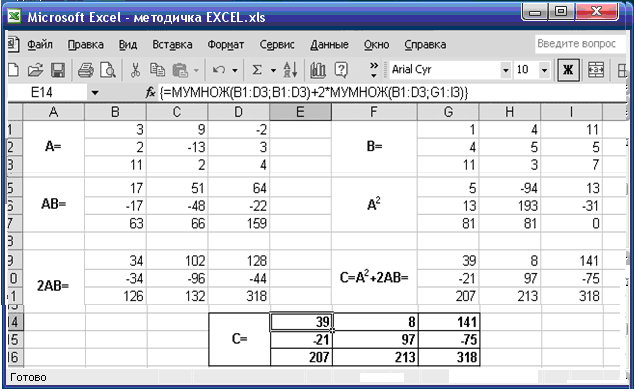Click Готово status bar text
Screen dimensions: 636x391
[x=28, y=378]
